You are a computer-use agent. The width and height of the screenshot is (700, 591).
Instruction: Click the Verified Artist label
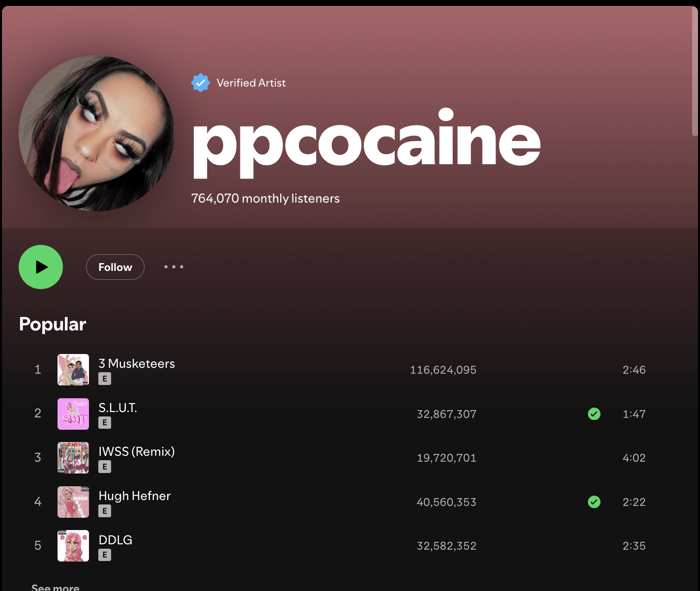(251, 83)
